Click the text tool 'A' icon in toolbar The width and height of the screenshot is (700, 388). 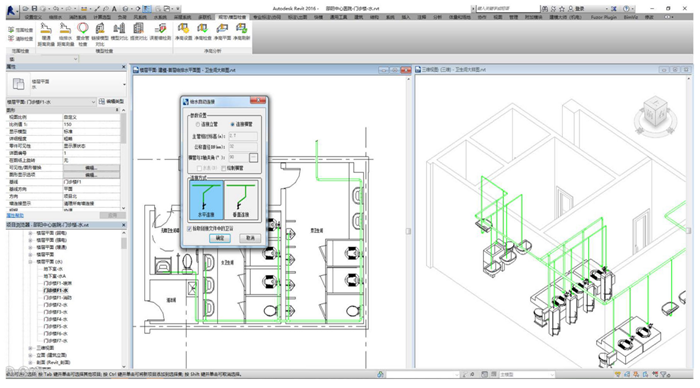click(114, 8)
